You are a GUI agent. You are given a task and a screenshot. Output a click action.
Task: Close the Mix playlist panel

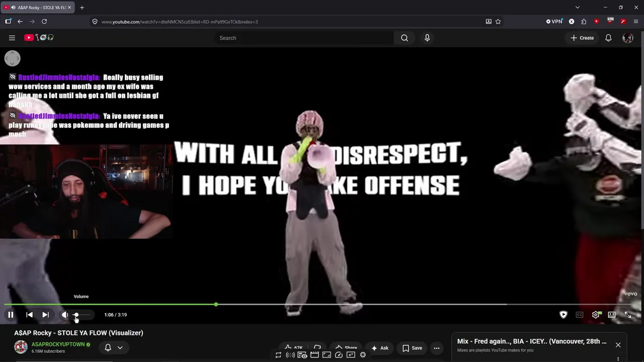pos(618,345)
